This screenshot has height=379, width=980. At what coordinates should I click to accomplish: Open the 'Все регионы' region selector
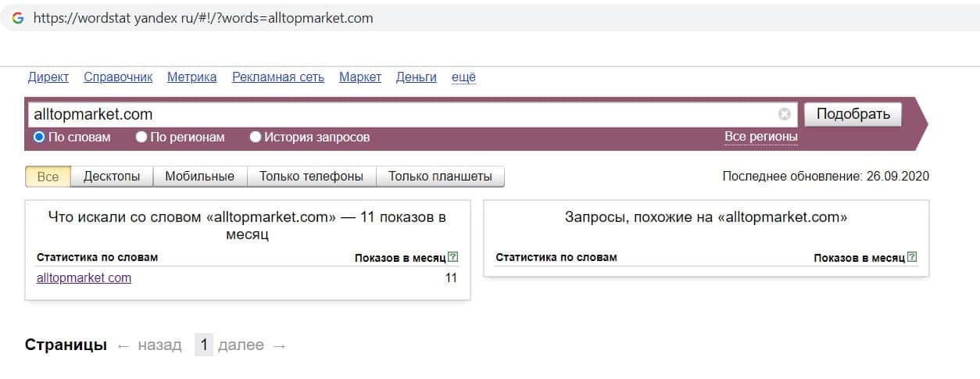pyautogui.click(x=760, y=137)
